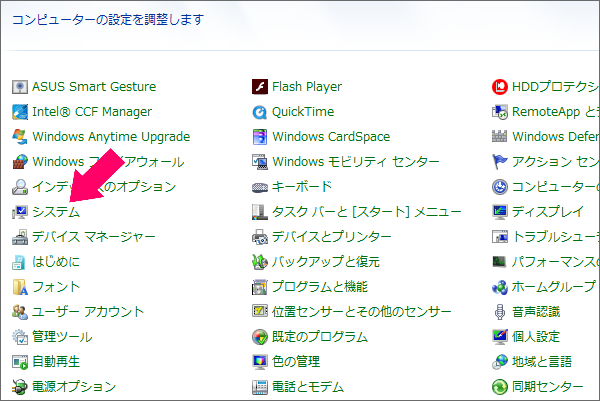Click the ユーザー アカウント people icon
The image size is (600, 401).
click(x=20, y=312)
